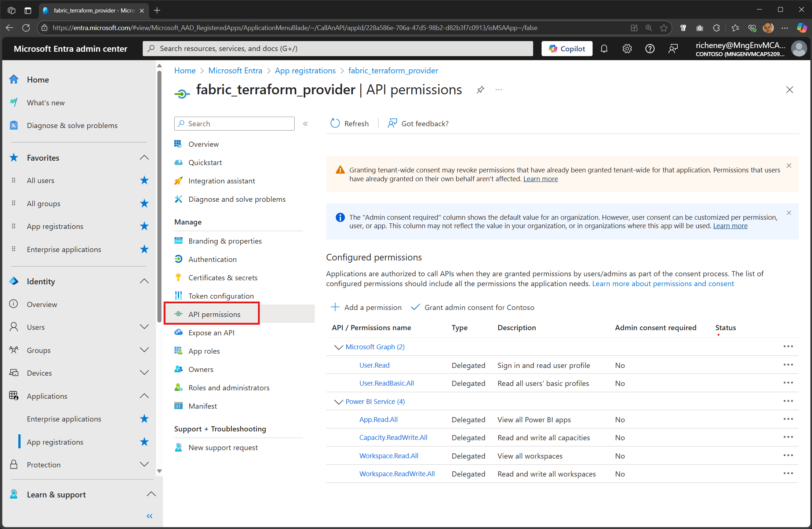Switch to the Authentication blade
The width and height of the screenshot is (812, 529).
[212, 259]
